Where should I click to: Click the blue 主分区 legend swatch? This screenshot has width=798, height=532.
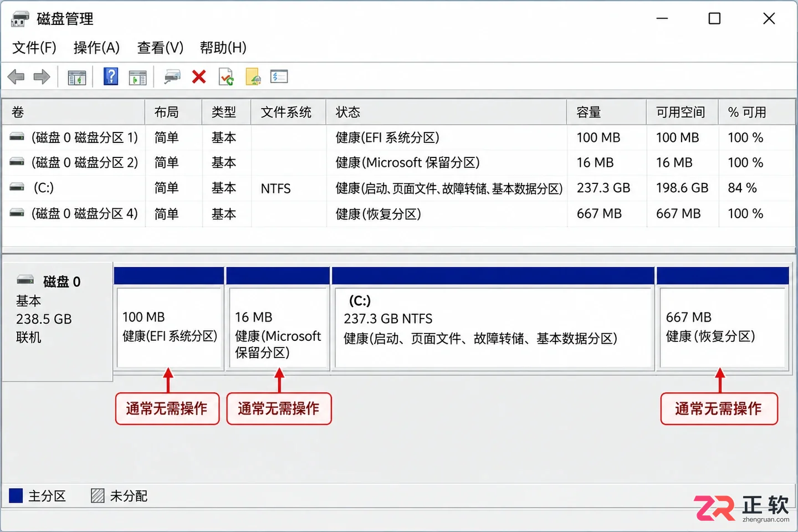(16, 495)
